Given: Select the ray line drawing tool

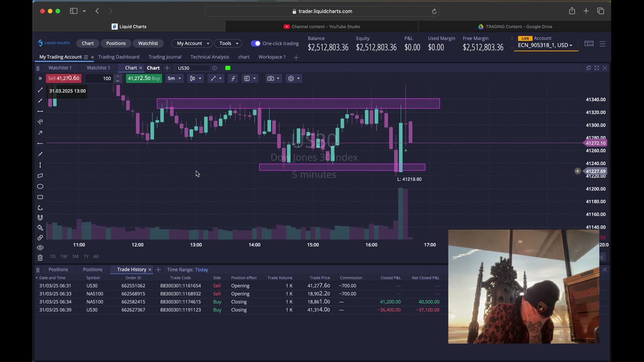Looking at the screenshot, I should pyautogui.click(x=40, y=101).
